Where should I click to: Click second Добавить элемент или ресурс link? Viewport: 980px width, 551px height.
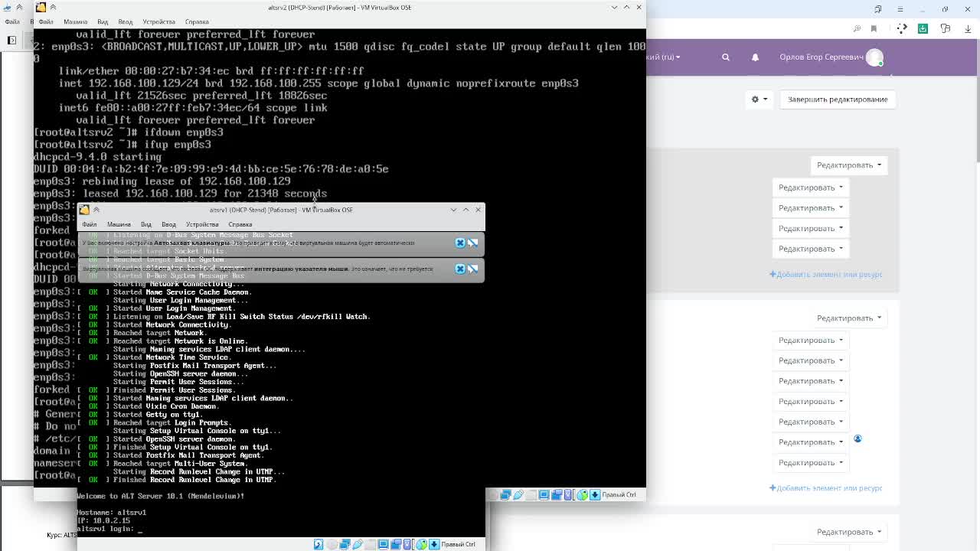(x=826, y=487)
